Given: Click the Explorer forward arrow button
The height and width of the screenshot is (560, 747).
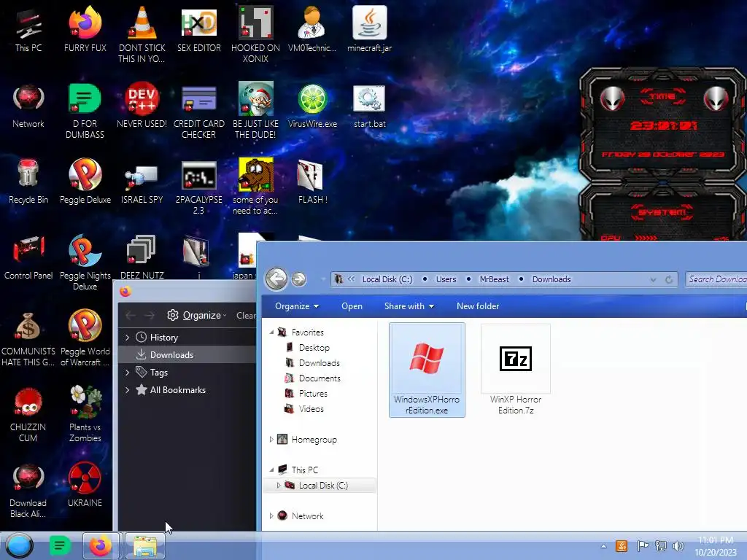Looking at the screenshot, I should pyautogui.click(x=298, y=279).
